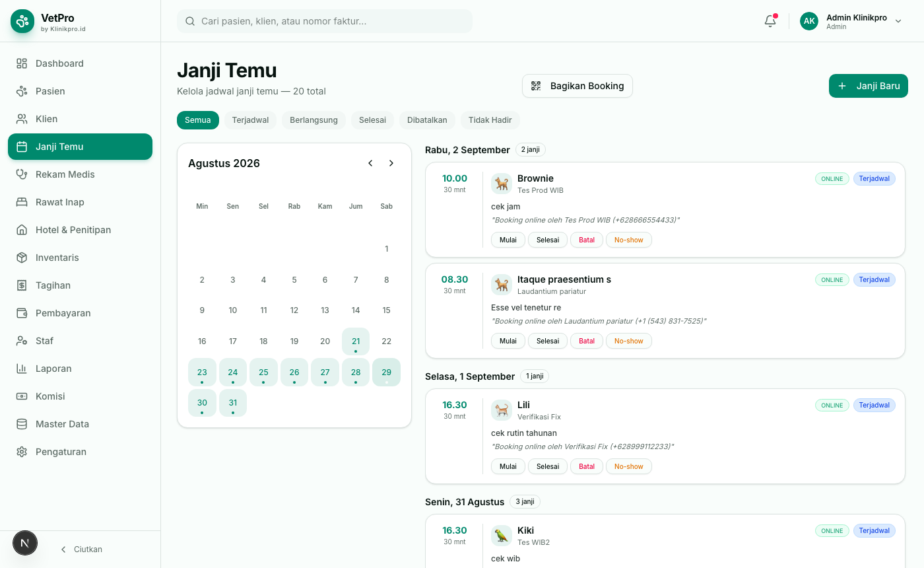The width and height of the screenshot is (924, 568).
Task: Click Mulai on Brownie's appointment
Action: pyautogui.click(x=508, y=240)
